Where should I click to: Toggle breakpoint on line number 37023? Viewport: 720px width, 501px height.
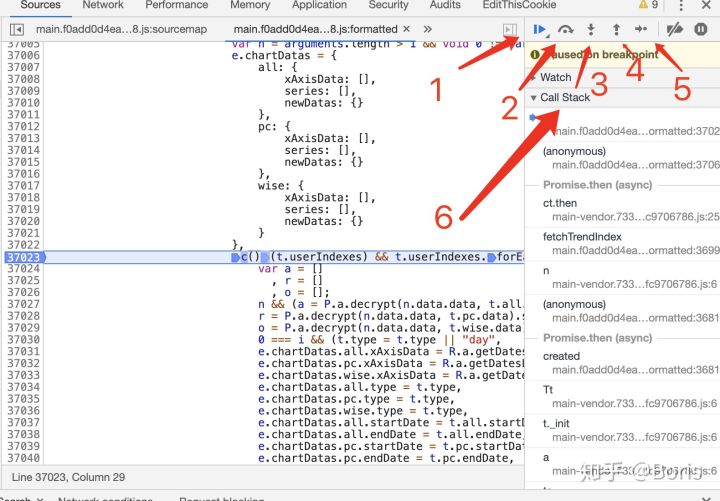[24, 257]
